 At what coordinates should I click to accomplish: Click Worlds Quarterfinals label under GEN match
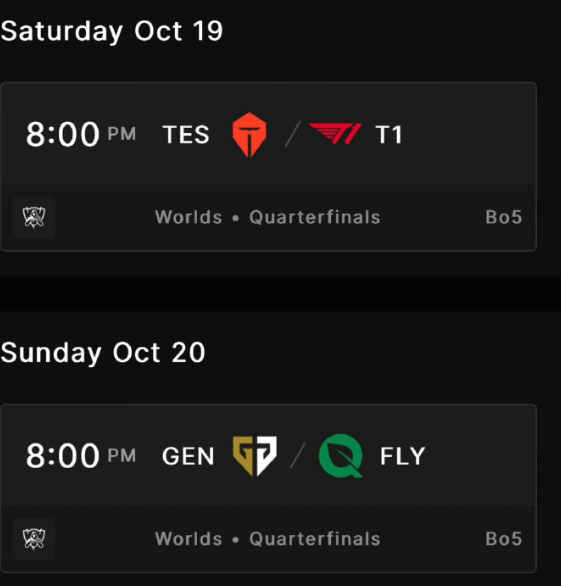[x=268, y=539]
